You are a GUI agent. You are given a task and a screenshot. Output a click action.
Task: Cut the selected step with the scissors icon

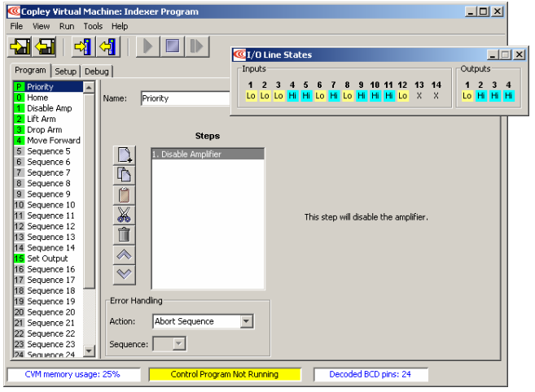click(125, 215)
